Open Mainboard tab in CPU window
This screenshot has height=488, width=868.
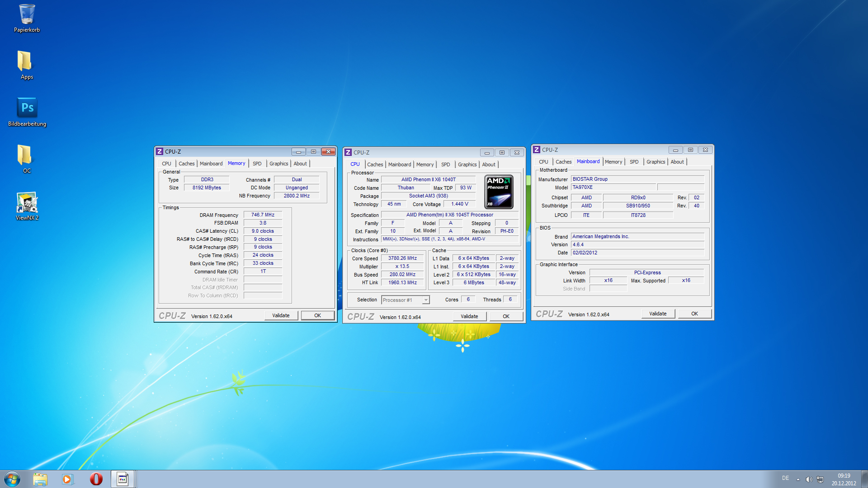point(400,164)
